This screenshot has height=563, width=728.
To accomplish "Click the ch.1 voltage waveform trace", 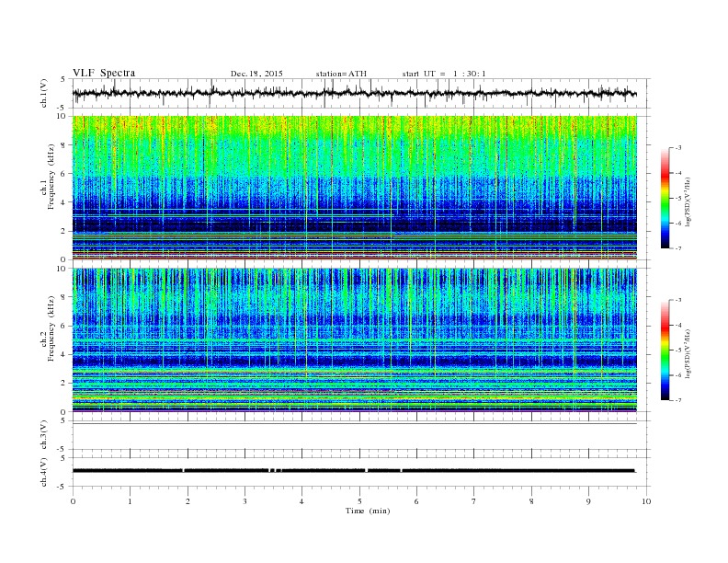I will pyautogui.click(x=355, y=93).
